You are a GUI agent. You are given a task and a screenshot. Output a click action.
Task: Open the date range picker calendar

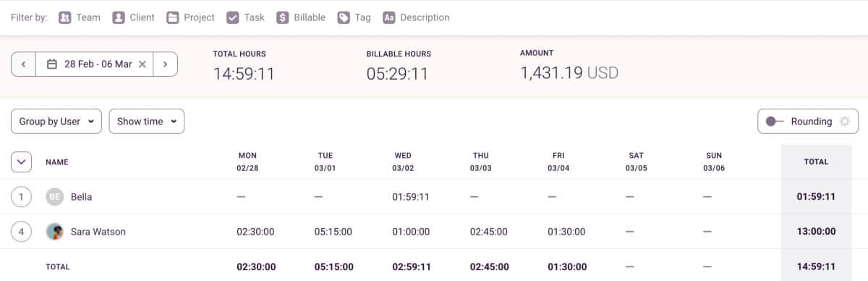click(52, 64)
